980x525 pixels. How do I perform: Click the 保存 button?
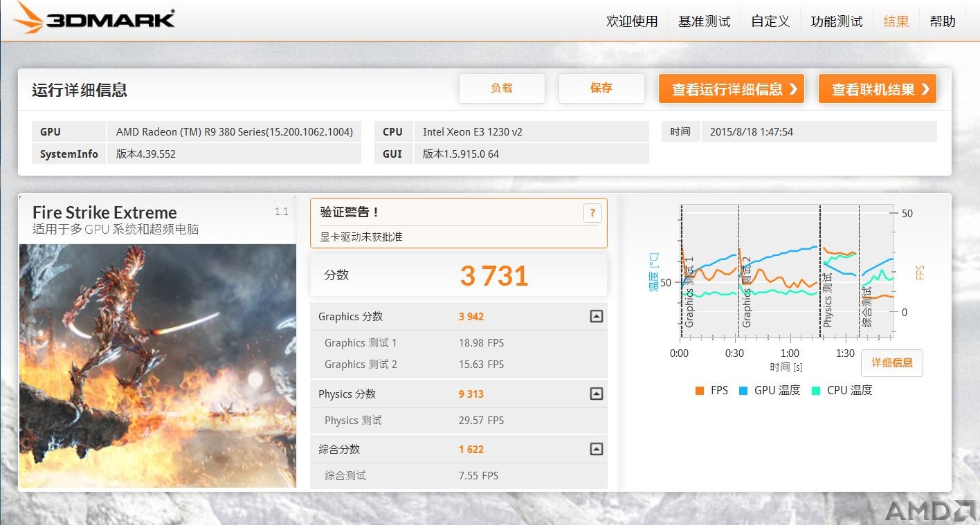[x=601, y=89]
